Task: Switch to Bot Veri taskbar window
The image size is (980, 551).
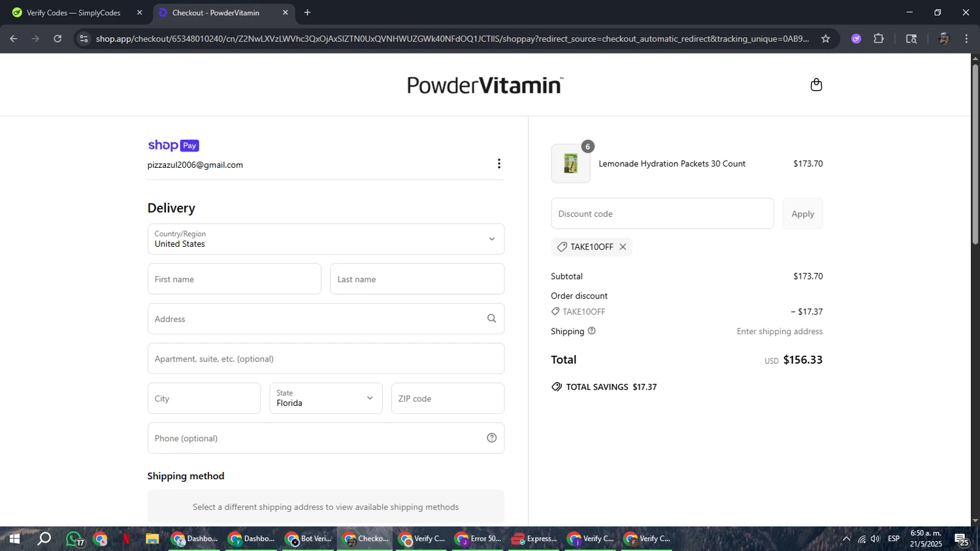Action: (x=310, y=539)
